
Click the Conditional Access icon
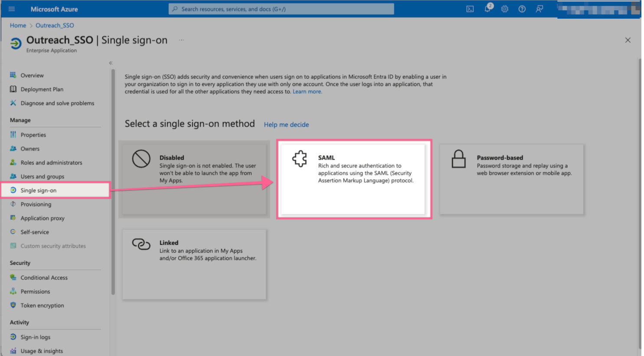[x=13, y=277]
